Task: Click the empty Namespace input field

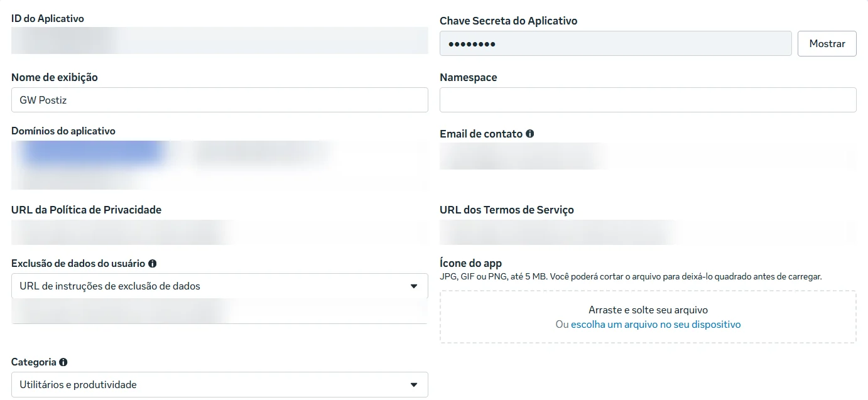Action: click(648, 100)
